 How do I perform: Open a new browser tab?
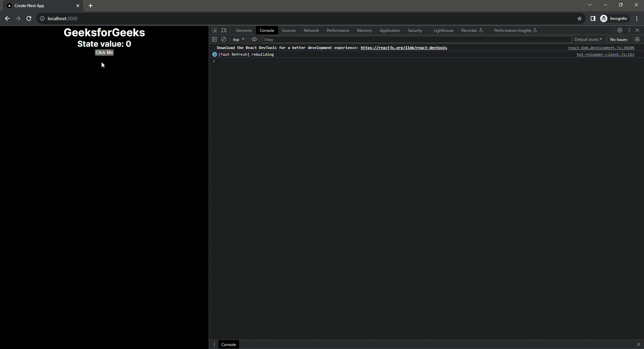point(91,6)
